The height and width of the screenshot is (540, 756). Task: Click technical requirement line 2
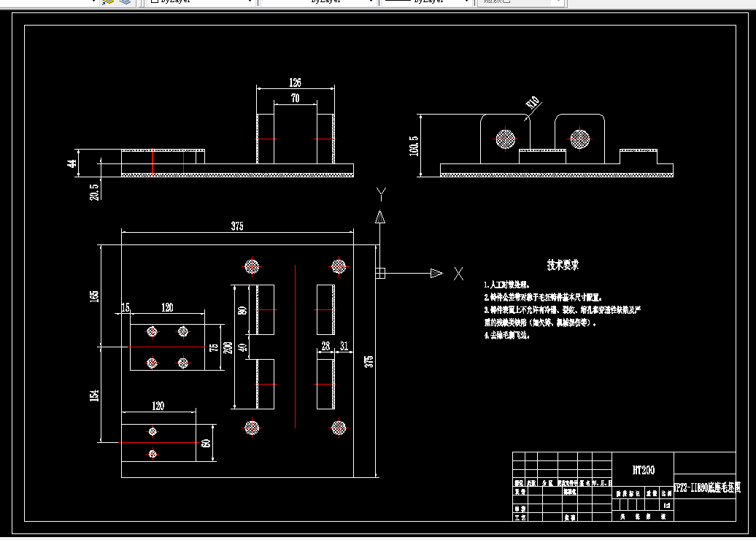click(544, 298)
